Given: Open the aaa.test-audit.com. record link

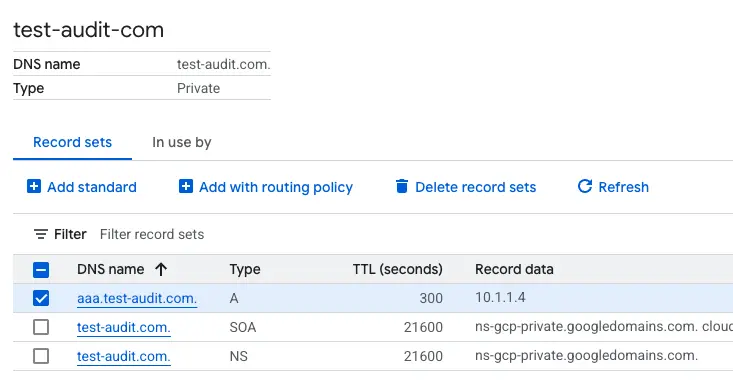Looking at the screenshot, I should [x=137, y=298].
